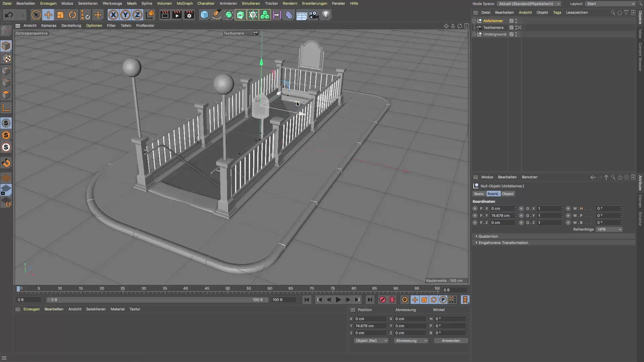Open the Reihenfolge HPB dropdown
The image size is (644, 362).
(609, 229)
